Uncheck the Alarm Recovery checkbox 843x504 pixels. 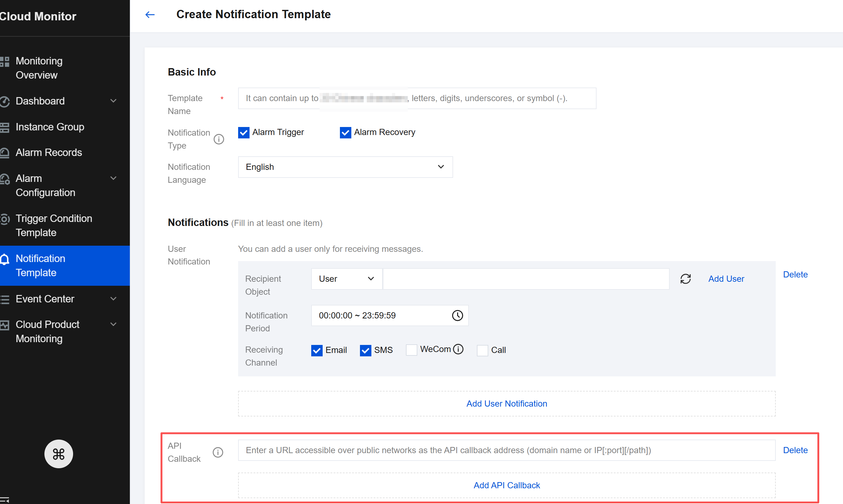pyautogui.click(x=345, y=133)
